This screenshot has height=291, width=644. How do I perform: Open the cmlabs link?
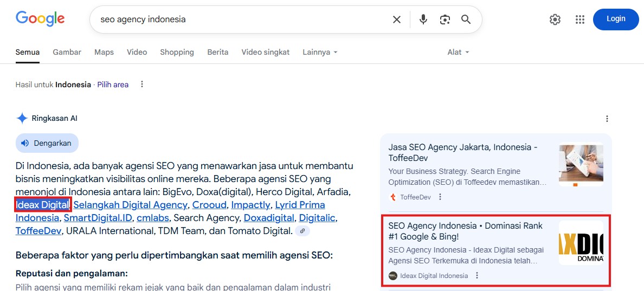(x=153, y=217)
